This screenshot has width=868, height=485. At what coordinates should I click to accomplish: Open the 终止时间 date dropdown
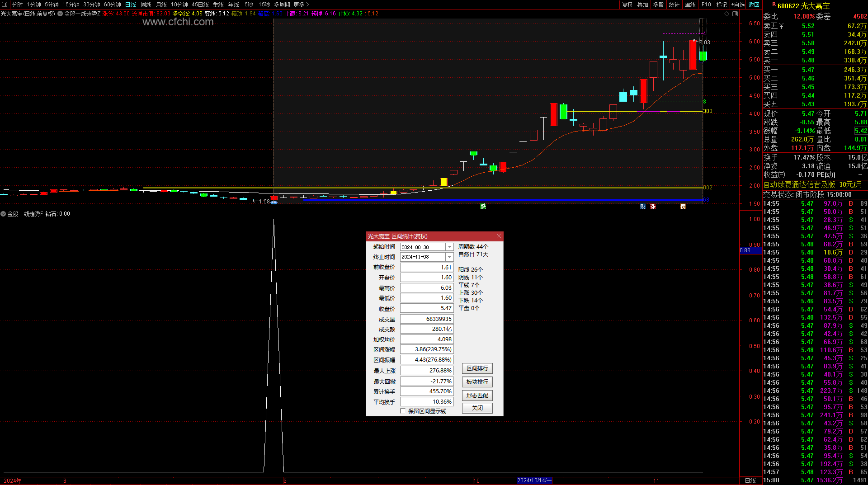449,257
